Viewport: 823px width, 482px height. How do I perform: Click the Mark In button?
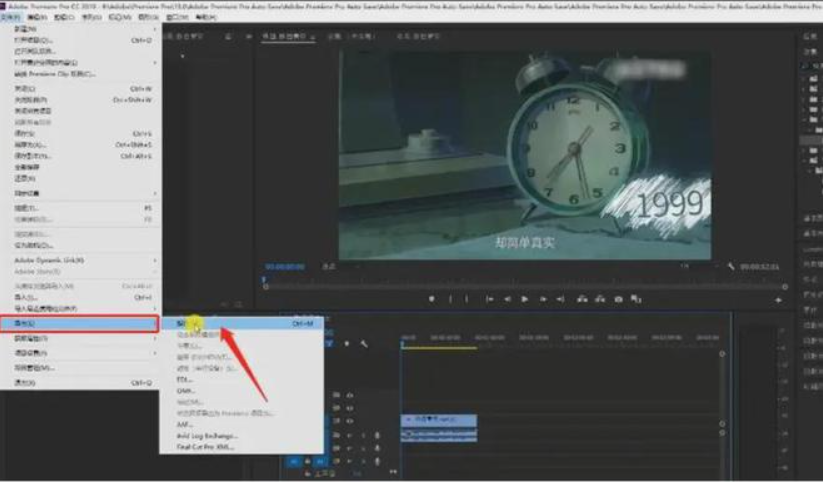pyautogui.click(x=450, y=299)
